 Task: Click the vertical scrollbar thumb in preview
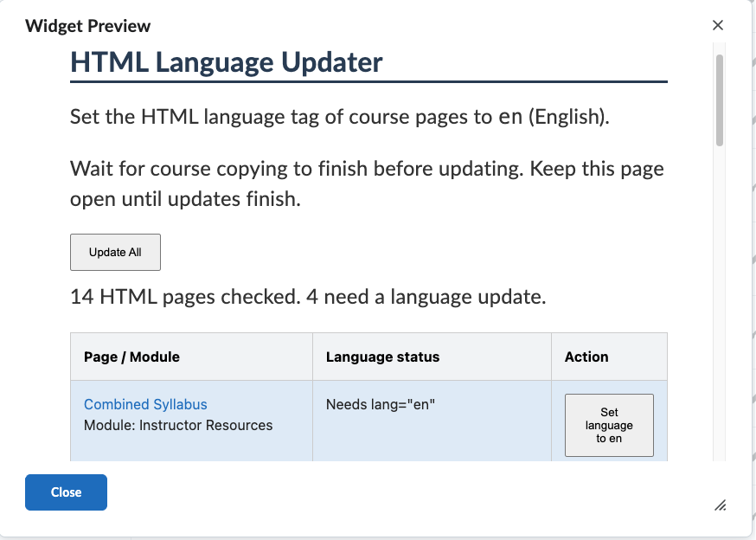point(720,100)
